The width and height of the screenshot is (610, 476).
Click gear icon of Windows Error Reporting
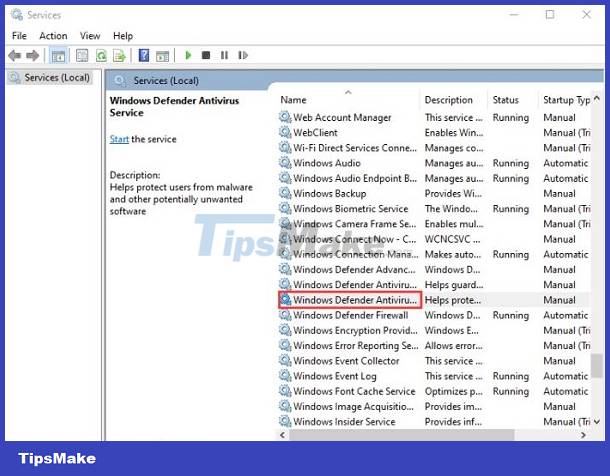click(x=285, y=345)
